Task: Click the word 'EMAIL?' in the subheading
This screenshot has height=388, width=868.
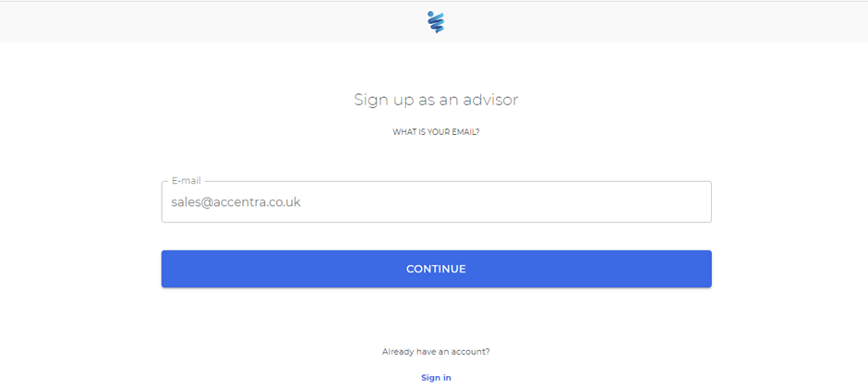Action: [x=466, y=132]
